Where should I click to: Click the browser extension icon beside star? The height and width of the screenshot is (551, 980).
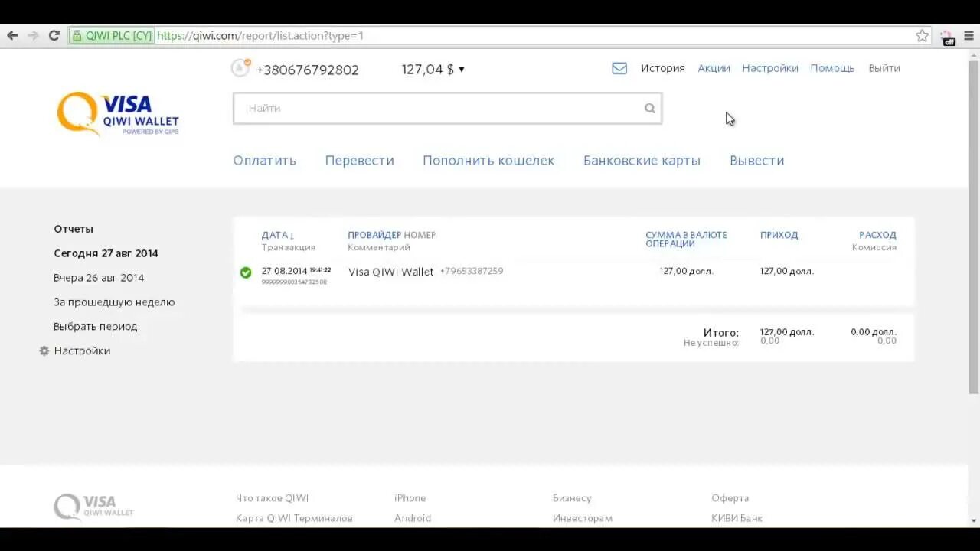948,37
